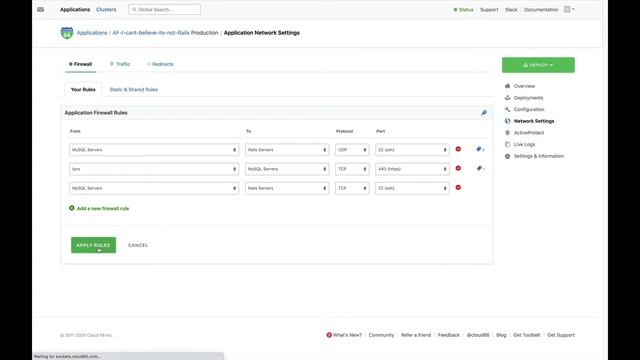Open Live Logs in the sidebar
Screen dimensions: 640x360
(524, 144)
